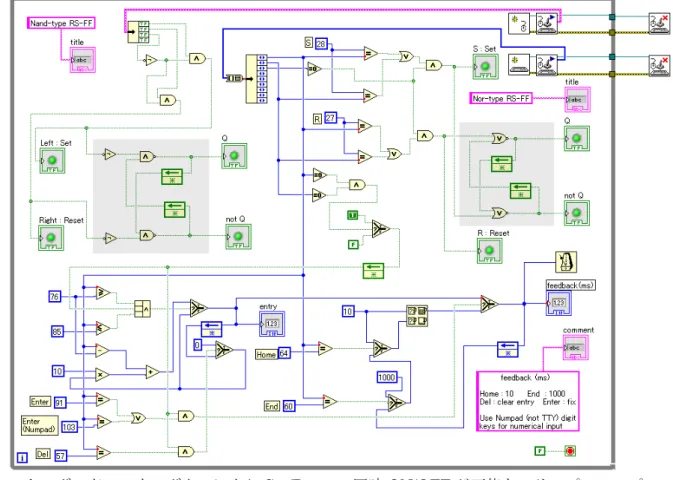This screenshot has width=673, height=480.
Task: Click the R label box beside constant 27
Action: click(317, 119)
